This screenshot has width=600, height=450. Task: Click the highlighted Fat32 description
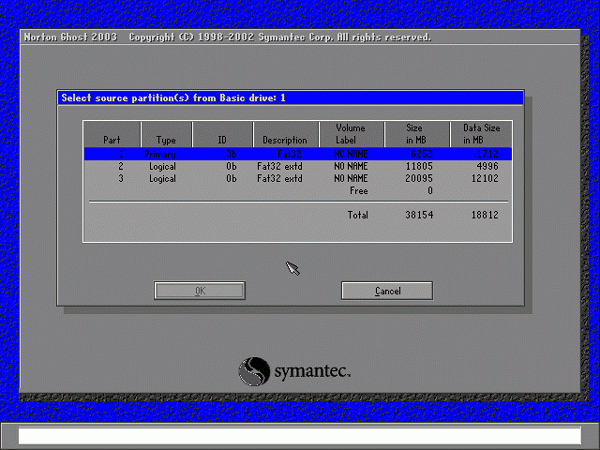(289, 154)
